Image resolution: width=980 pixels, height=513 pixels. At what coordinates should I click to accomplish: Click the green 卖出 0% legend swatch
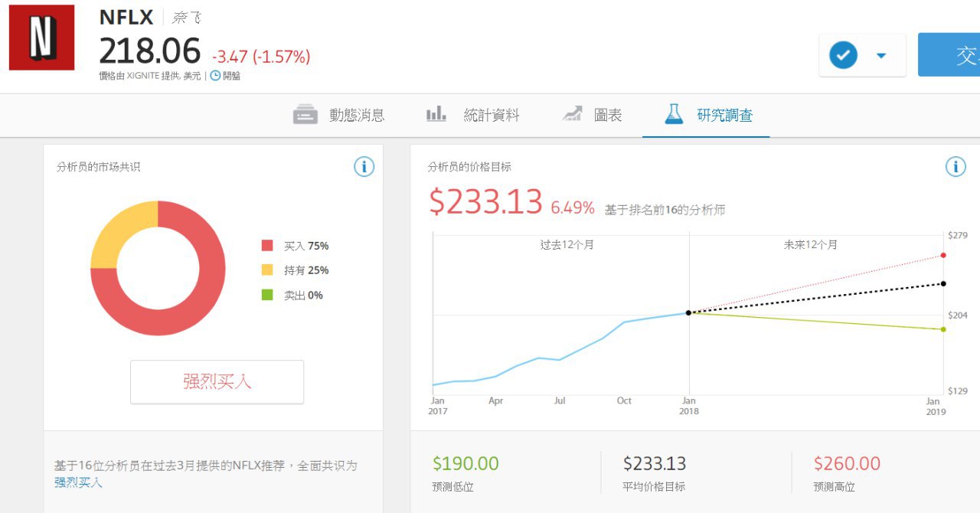pos(267,295)
